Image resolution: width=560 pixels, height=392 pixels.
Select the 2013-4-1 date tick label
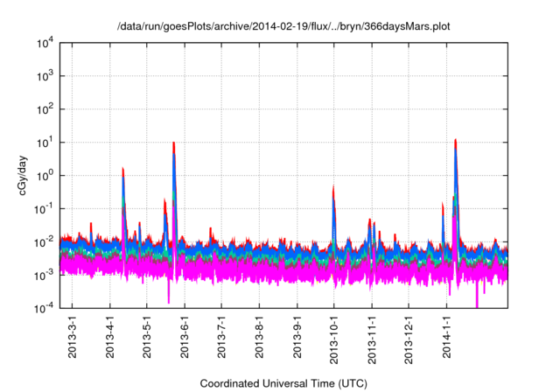(110, 339)
